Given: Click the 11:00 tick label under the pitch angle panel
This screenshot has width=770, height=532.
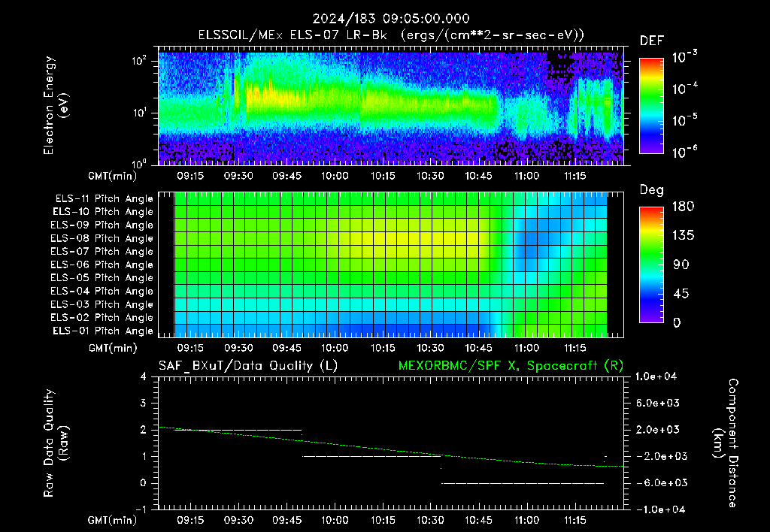Looking at the screenshot, I should [x=526, y=348].
